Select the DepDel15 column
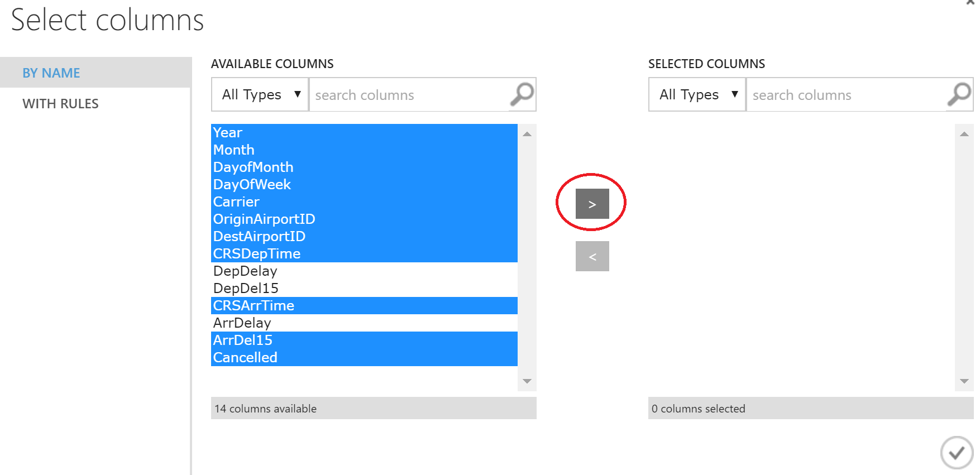Screen dimensions: 980x475 [x=246, y=289]
